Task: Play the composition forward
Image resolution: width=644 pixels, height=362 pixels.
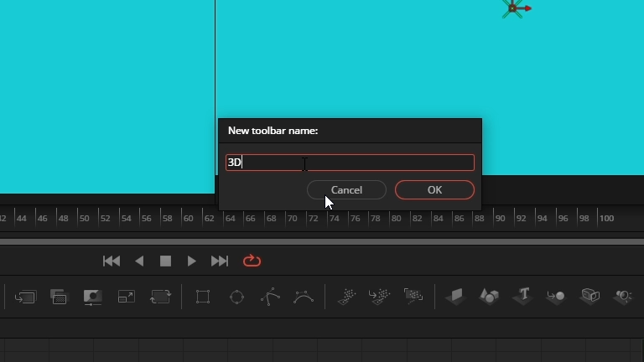Action: tap(191, 261)
